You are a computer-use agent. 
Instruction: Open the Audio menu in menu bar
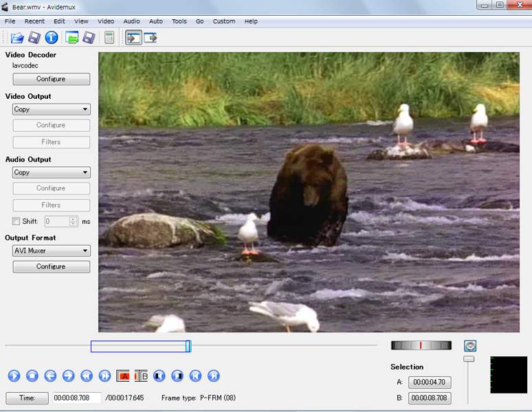[x=131, y=21]
